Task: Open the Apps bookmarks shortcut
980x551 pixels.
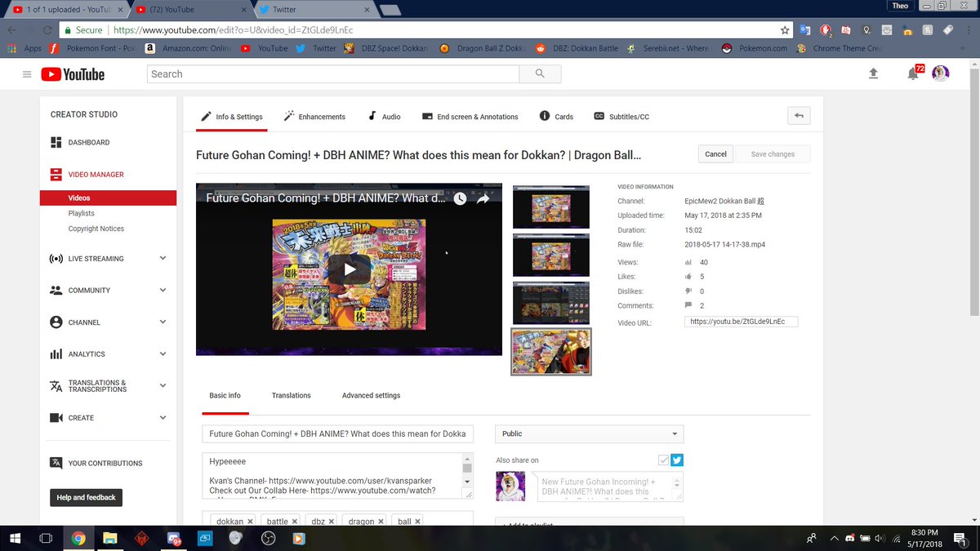Action: (x=24, y=48)
